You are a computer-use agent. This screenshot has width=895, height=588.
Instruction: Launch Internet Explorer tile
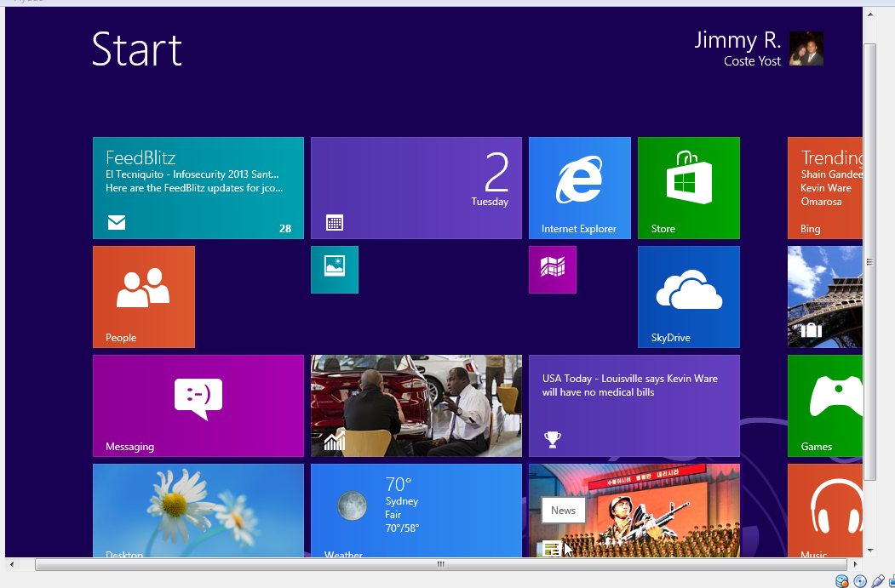pyautogui.click(x=579, y=188)
